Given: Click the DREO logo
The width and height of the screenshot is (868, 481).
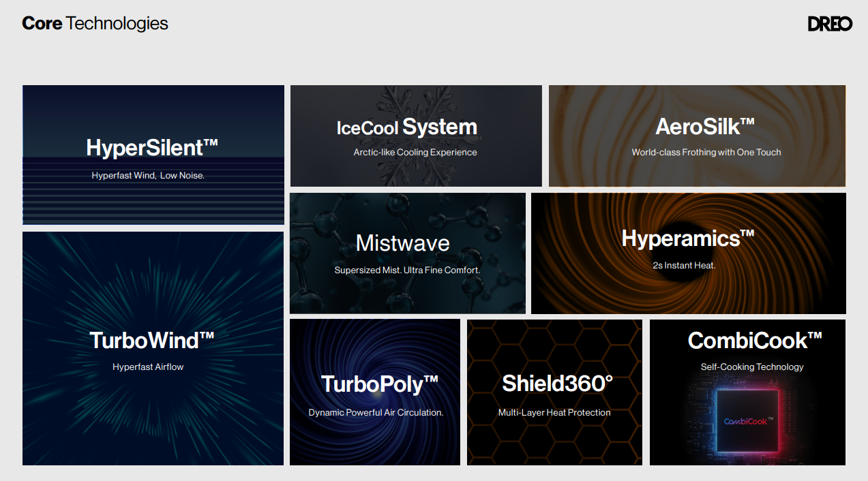Looking at the screenshot, I should coord(830,24).
